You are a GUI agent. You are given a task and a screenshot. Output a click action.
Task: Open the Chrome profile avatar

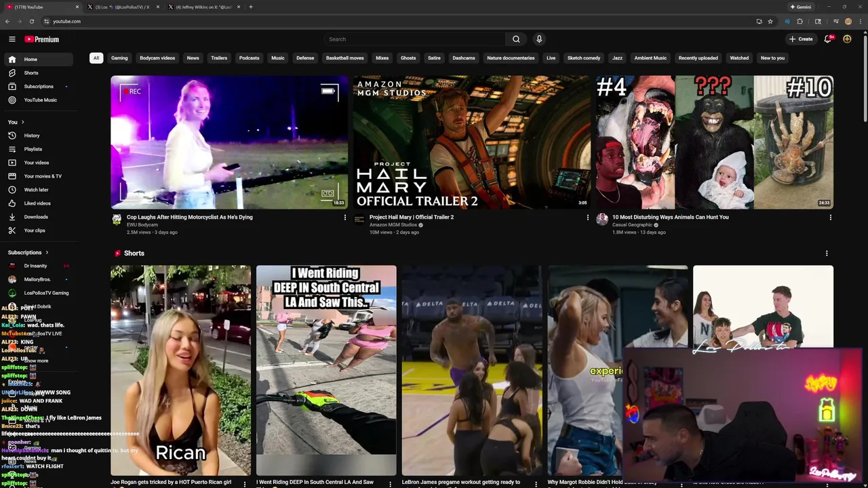pyautogui.click(x=848, y=21)
